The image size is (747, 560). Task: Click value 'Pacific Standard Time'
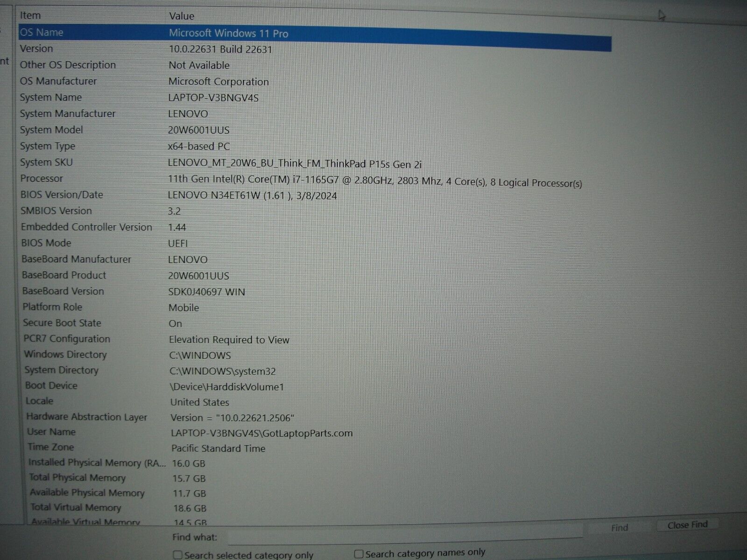tap(218, 448)
